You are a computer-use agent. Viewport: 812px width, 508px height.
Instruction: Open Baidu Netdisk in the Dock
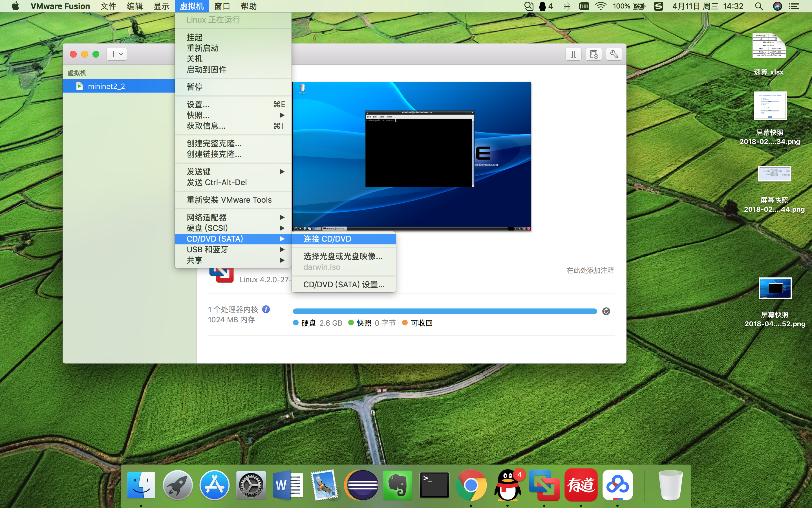click(617, 485)
